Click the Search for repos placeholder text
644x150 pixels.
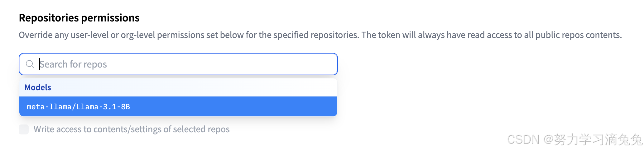point(73,64)
